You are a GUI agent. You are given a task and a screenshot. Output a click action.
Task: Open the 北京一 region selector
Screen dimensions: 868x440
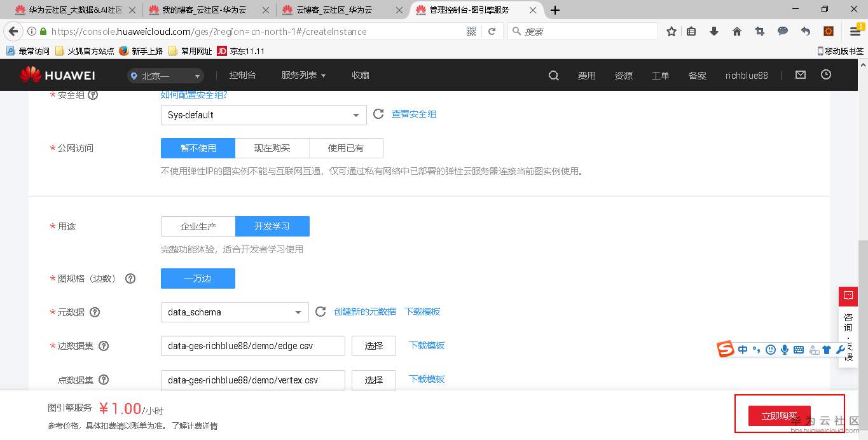pos(164,74)
